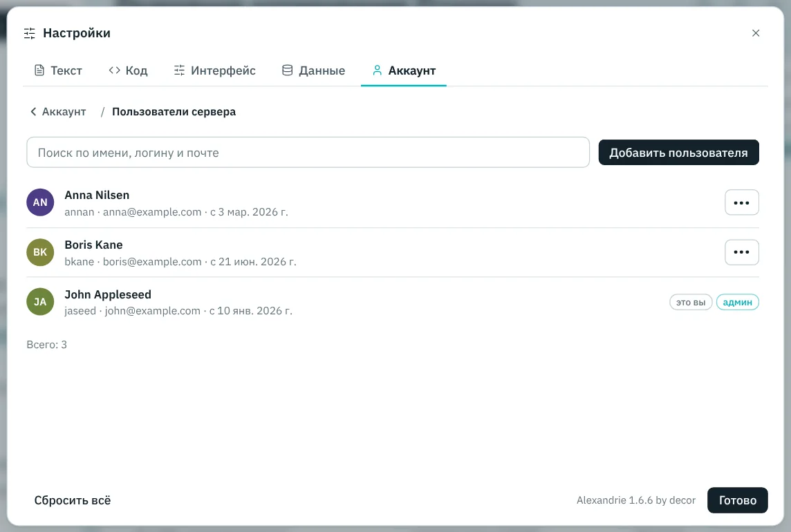
Task: Click the 'Всего: 3' total count
Action: 47,344
